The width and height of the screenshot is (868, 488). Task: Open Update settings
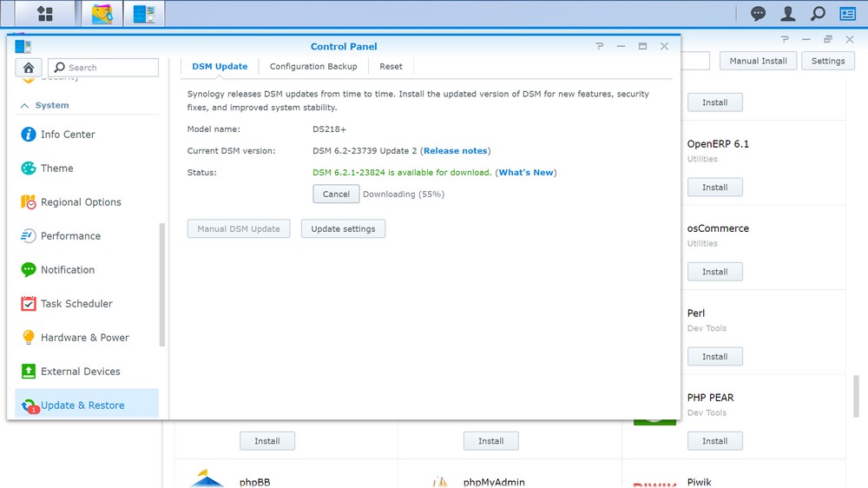click(343, 228)
